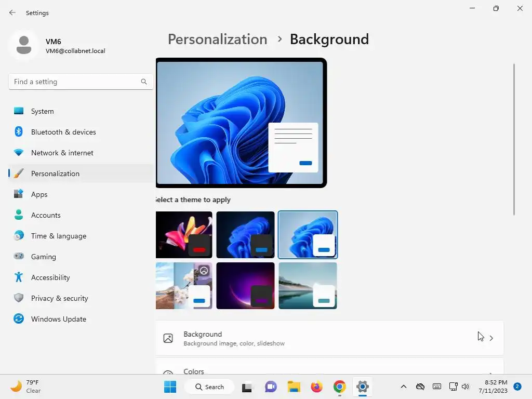Click the Background picture icon in the row
The width and height of the screenshot is (532, 399).
click(168, 338)
